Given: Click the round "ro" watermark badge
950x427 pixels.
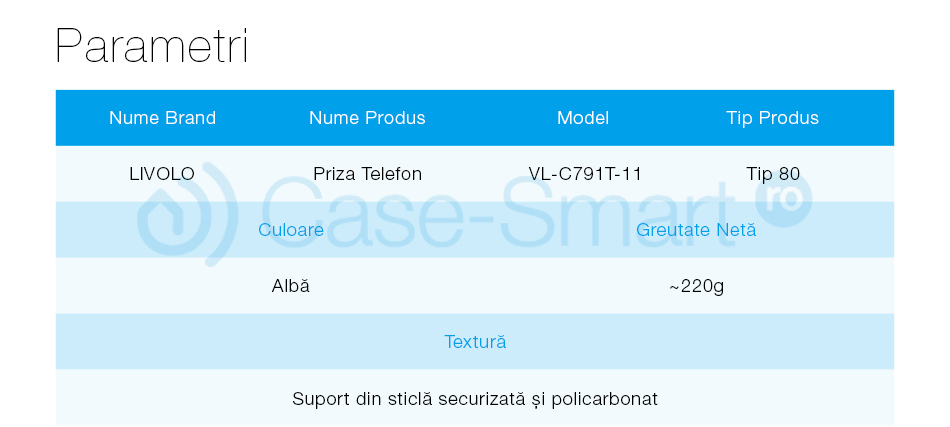Looking at the screenshot, I should coord(787,198).
